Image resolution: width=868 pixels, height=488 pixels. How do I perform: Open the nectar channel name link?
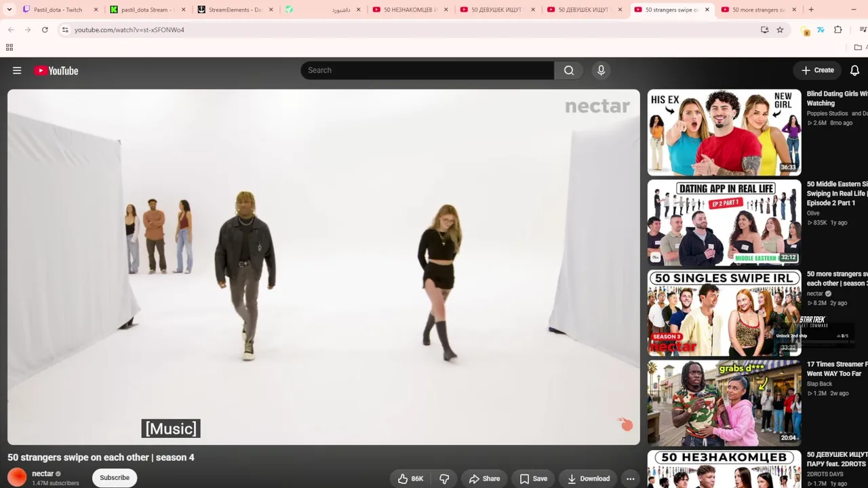tap(43, 474)
